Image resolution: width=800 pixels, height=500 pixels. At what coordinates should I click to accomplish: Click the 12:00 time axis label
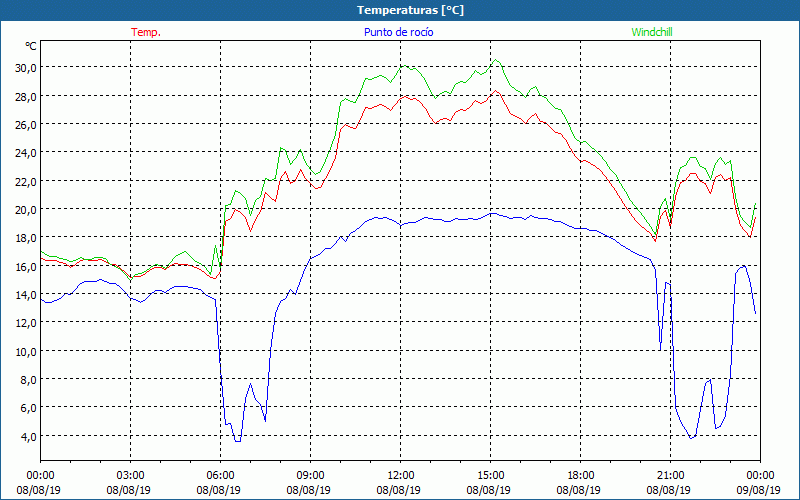coord(401,476)
